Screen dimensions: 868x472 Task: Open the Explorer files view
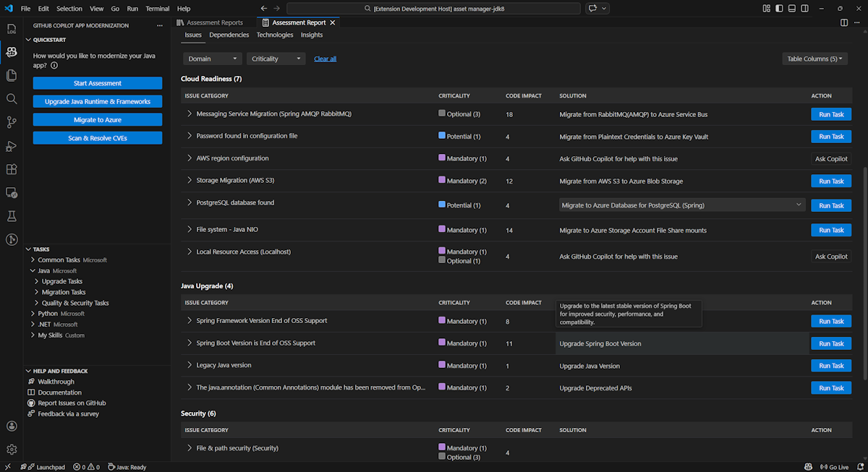tap(12, 75)
